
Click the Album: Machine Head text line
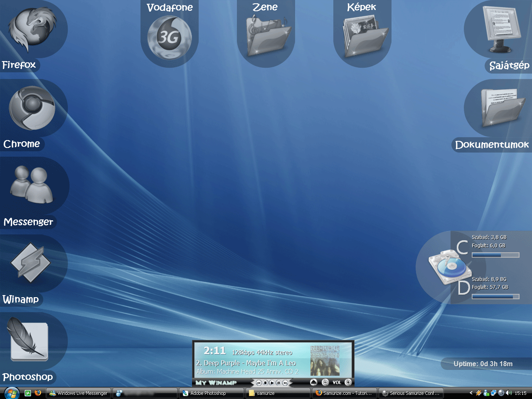tap(248, 372)
